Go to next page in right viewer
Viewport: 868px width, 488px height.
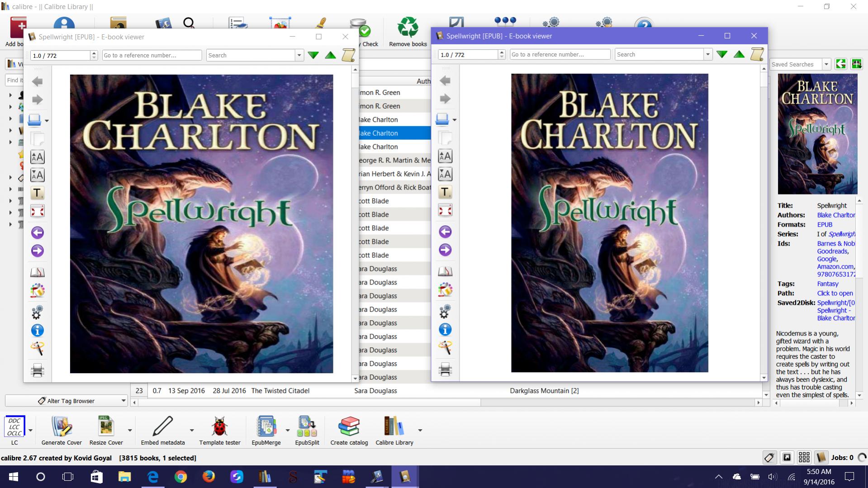click(445, 250)
